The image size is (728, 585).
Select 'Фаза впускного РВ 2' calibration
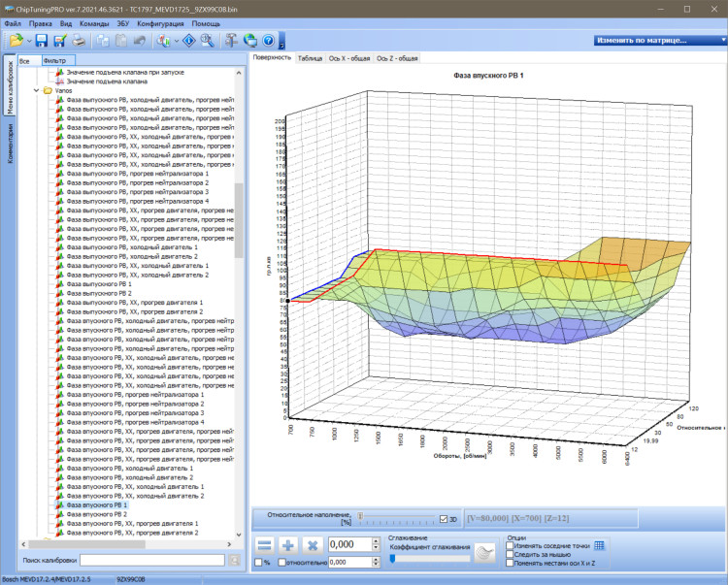(x=96, y=514)
